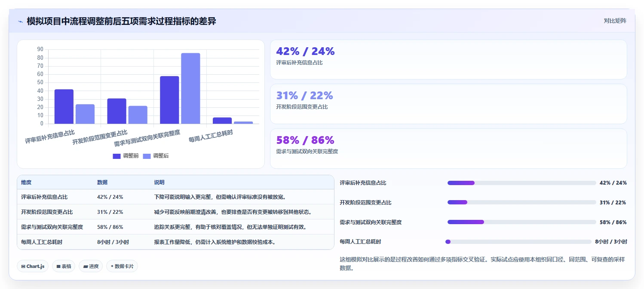Viewport: 644px width, 289px height.
Task: Click the 调整前 bar for 评审后补充信息占比
Action: pos(64,106)
